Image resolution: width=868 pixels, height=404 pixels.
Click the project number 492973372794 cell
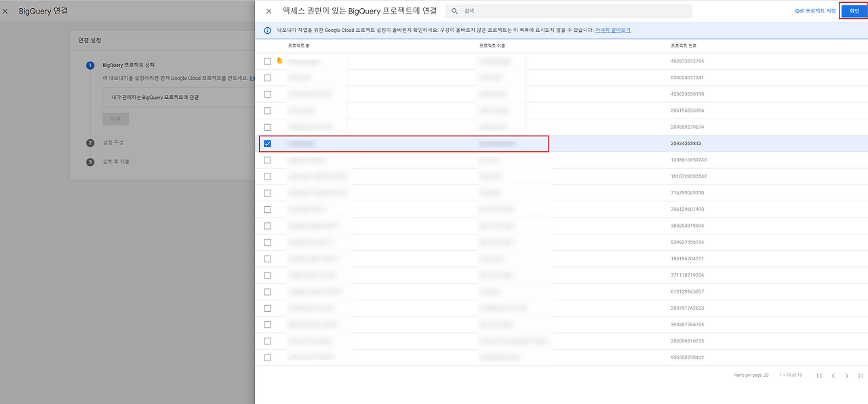(687, 61)
